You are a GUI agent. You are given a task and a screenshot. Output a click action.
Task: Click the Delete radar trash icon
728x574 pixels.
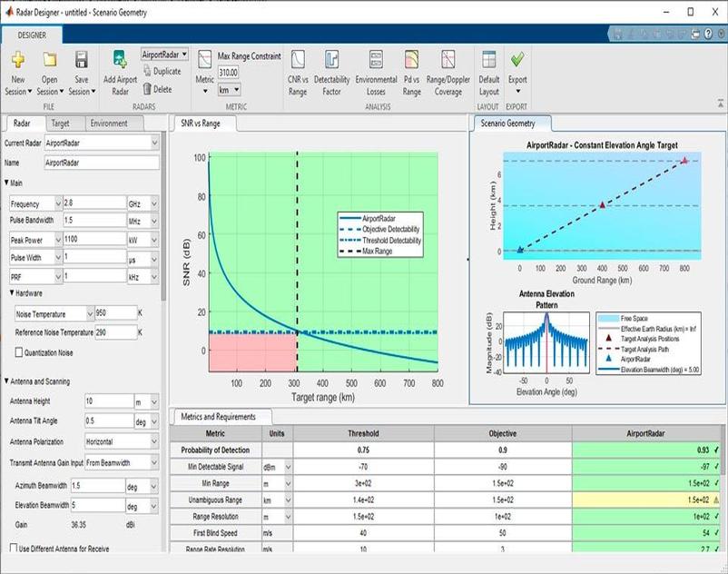tap(147, 89)
